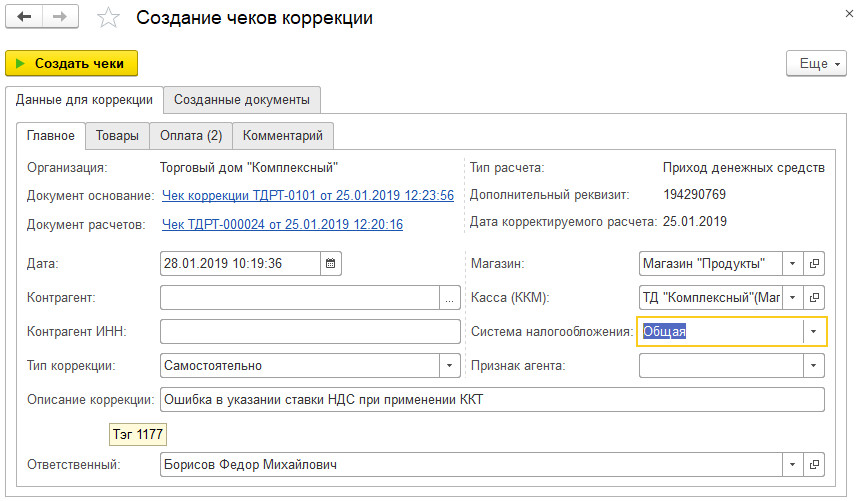The height and width of the screenshot is (501, 859).
Task: Click the back navigation arrow
Action: (24, 18)
